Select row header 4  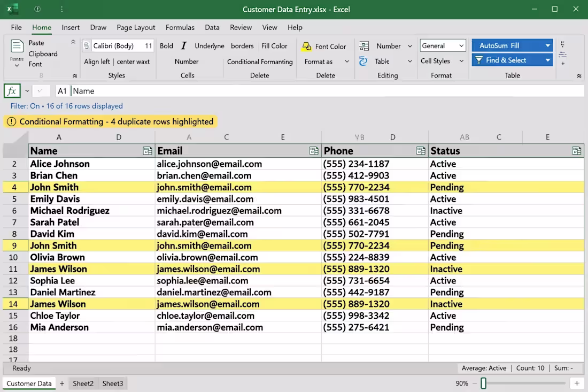[x=14, y=187]
